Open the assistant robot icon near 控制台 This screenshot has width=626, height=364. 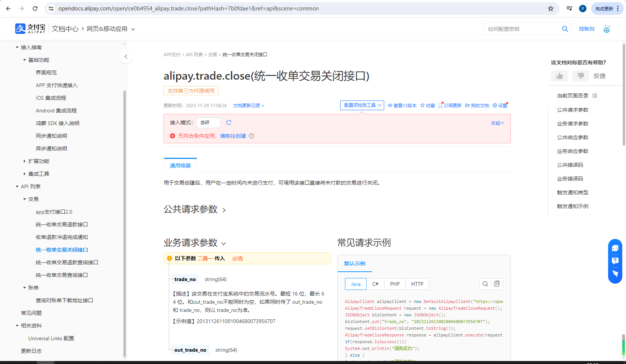click(x=607, y=29)
